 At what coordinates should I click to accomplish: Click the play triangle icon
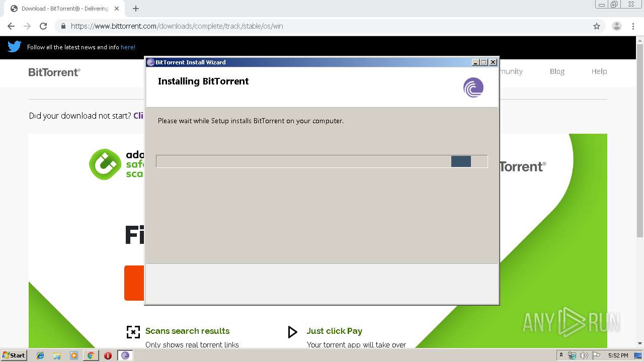coord(292,332)
